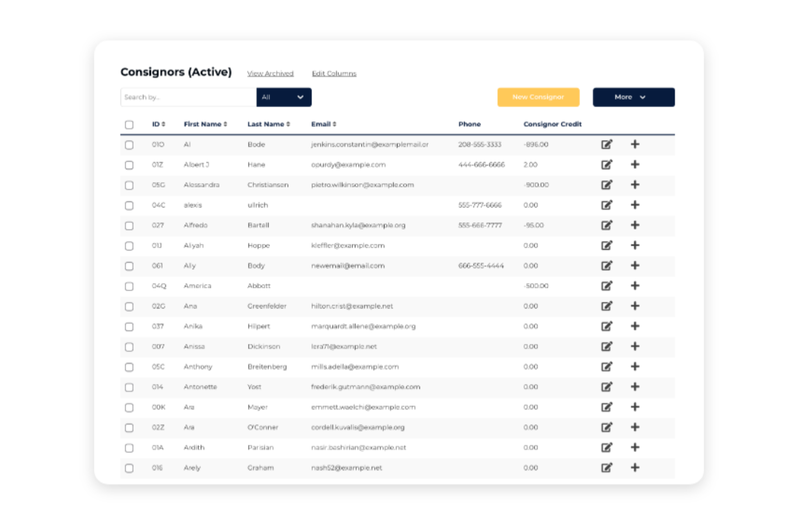Click the New Consignor button
798x532 pixels.
coord(538,97)
